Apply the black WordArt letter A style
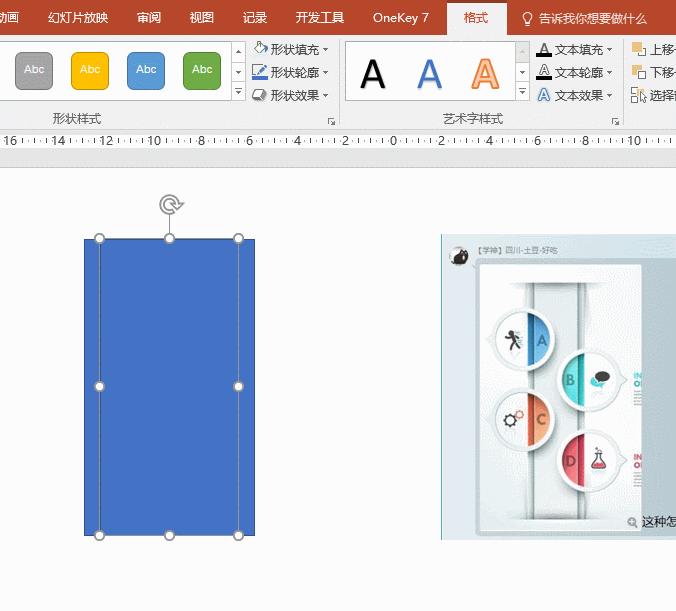Image resolution: width=676 pixels, height=611 pixels. pos(373,73)
